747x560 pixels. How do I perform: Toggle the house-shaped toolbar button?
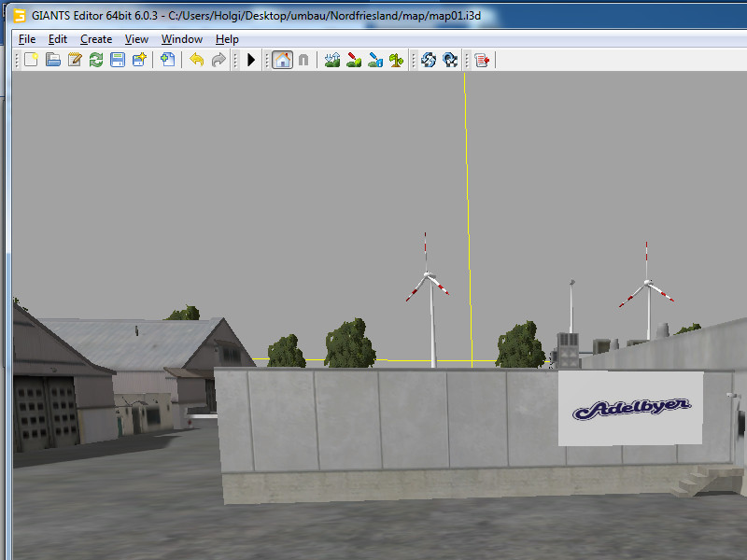[x=282, y=60]
